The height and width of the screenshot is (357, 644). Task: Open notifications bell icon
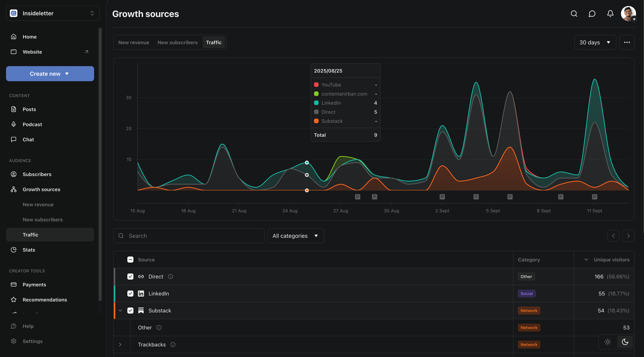[x=610, y=14]
